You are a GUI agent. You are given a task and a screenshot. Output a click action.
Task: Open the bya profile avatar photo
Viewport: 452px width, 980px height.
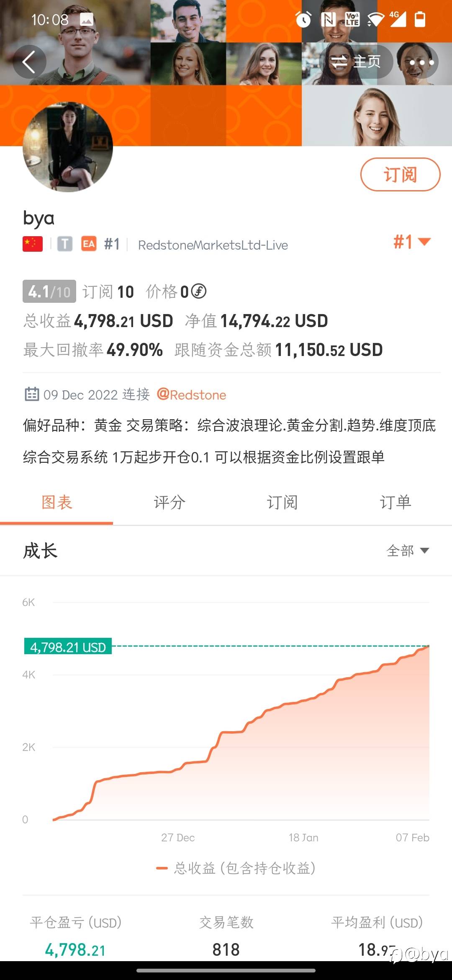[x=68, y=147]
